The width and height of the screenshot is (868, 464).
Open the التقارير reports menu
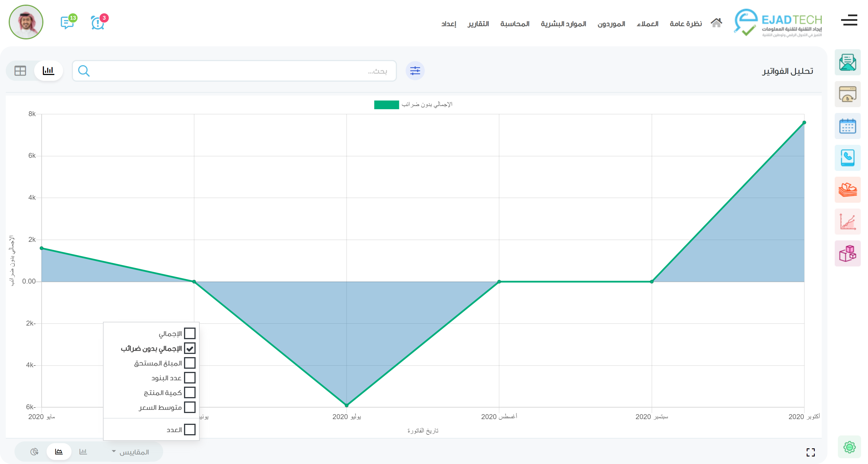click(478, 24)
